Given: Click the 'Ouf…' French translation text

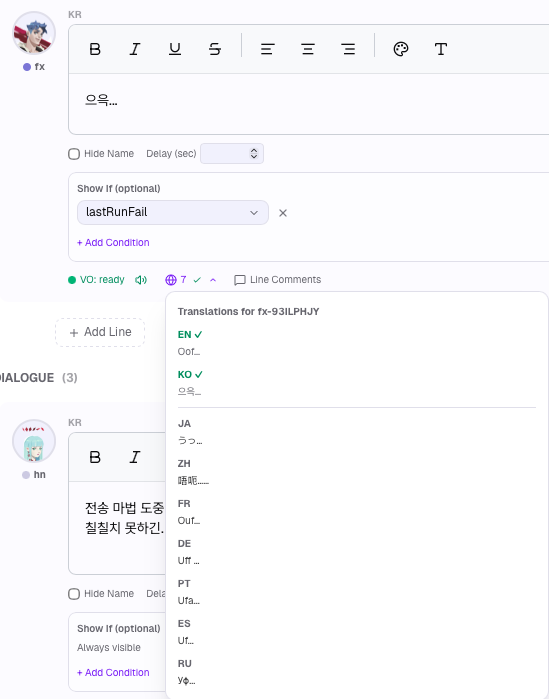Looking at the screenshot, I should click(189, 521).
